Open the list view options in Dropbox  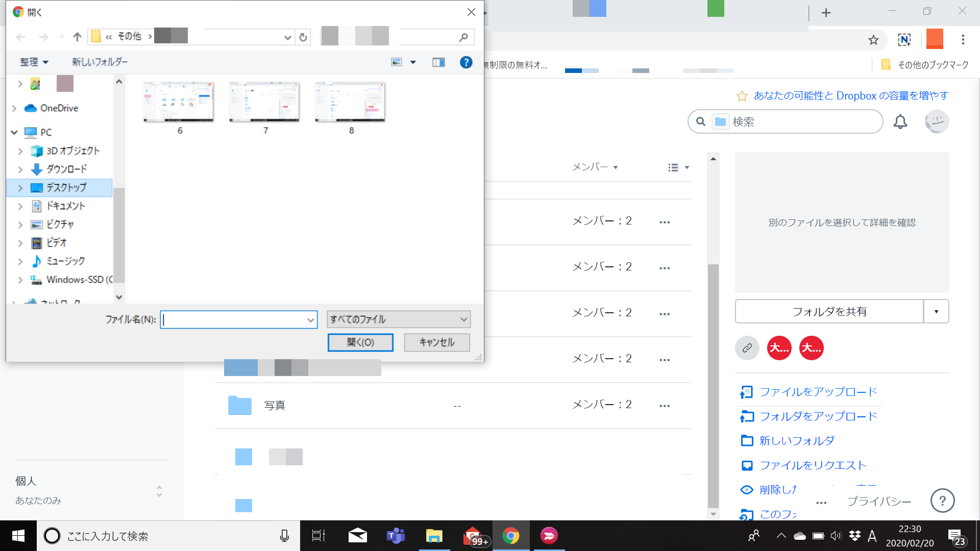pos(678,167)
